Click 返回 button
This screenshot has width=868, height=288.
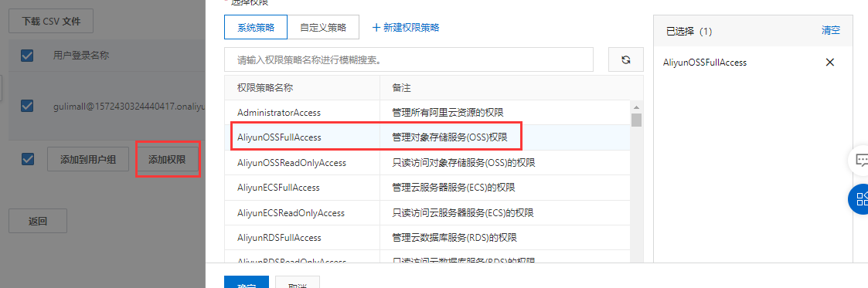coord(38,221)
